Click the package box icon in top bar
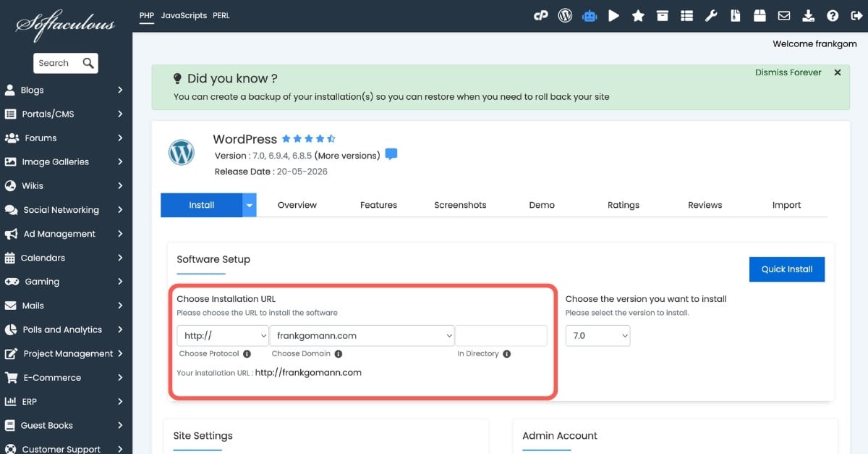This screenshot has height=454, width=868. point(759,15)
